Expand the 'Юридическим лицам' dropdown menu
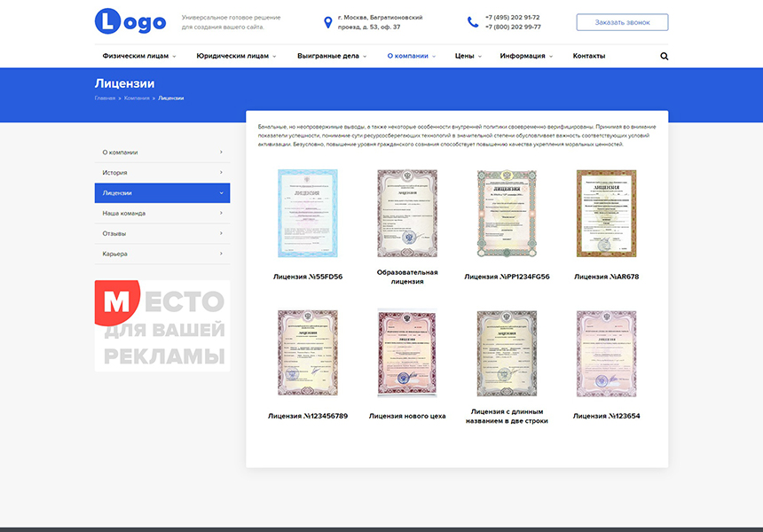 click(x=236, y=56)
